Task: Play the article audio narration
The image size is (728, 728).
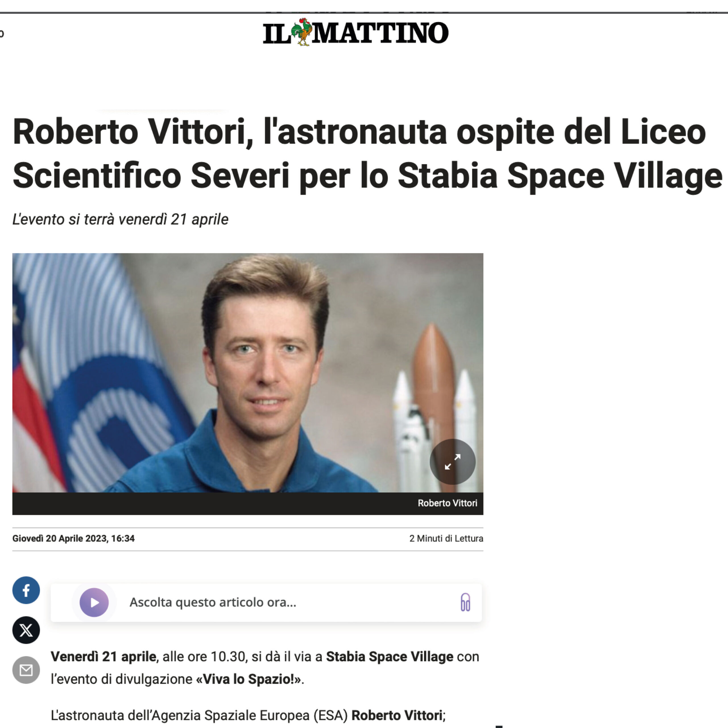Action: 94,603
